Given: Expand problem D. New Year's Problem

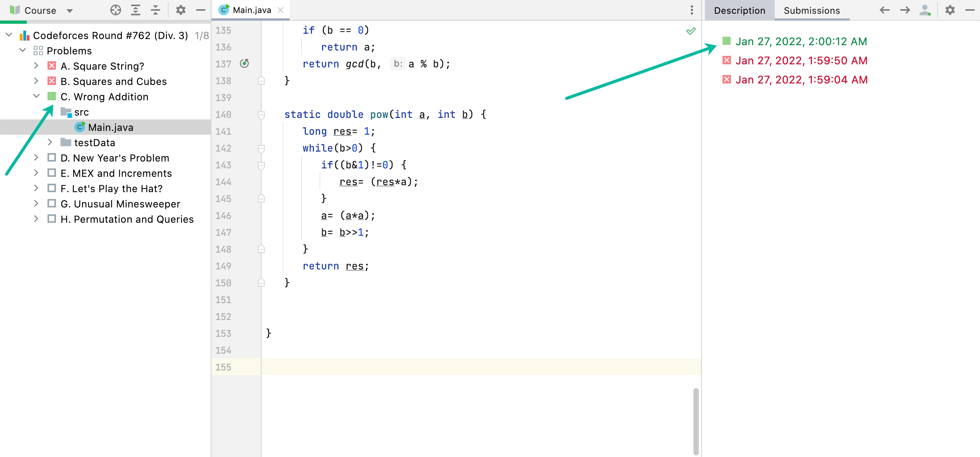Looking at the screenshot, I should (36, 157).
